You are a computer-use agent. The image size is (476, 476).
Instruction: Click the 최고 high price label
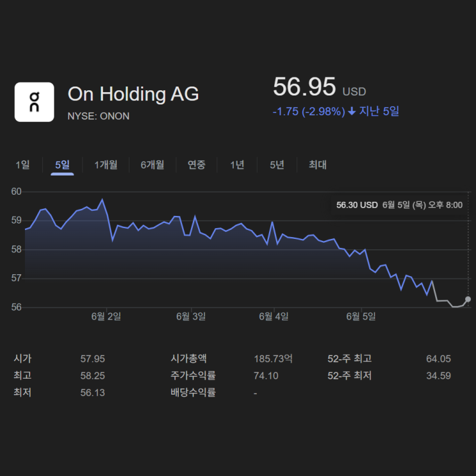coord(22,375)
